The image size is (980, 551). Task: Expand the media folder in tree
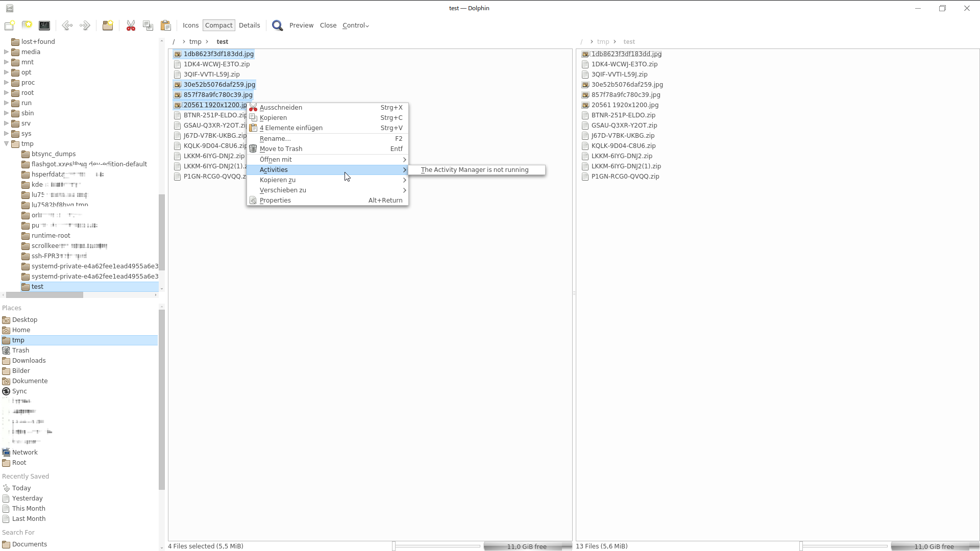click(7, 52)
